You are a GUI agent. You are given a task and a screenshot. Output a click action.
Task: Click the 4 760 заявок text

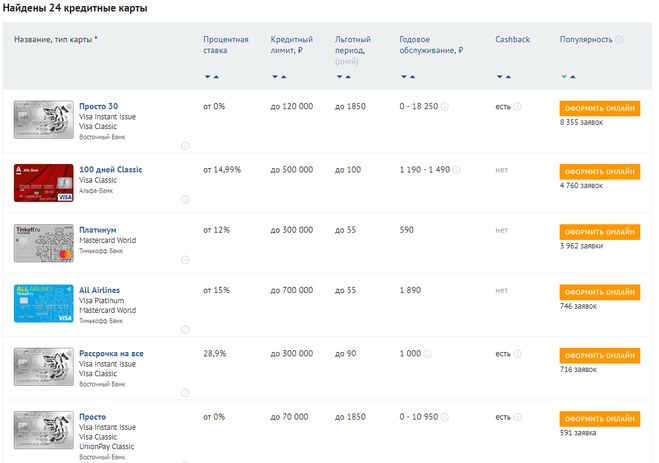(x=581, y=185)
